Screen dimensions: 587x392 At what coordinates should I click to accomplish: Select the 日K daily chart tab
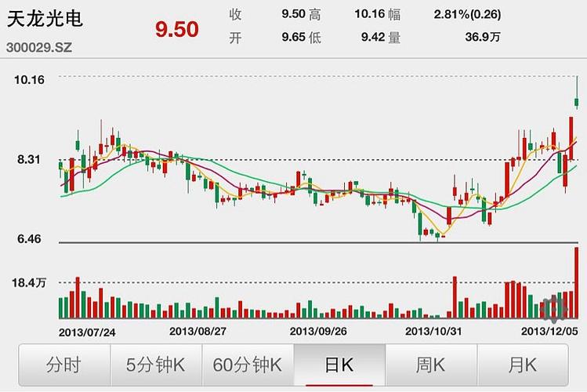339,365
